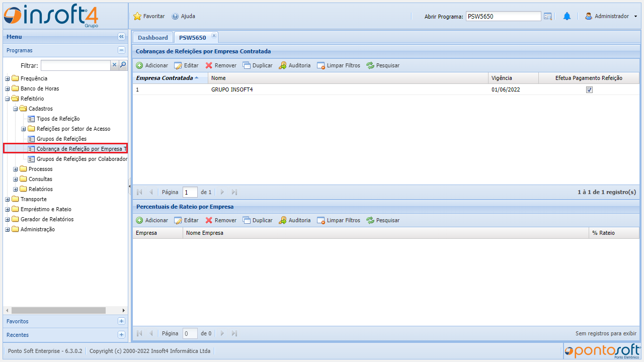The image size is (644, 362).
Task: Click filter search magnifier icon in menu
Action: tap(123, 65)
